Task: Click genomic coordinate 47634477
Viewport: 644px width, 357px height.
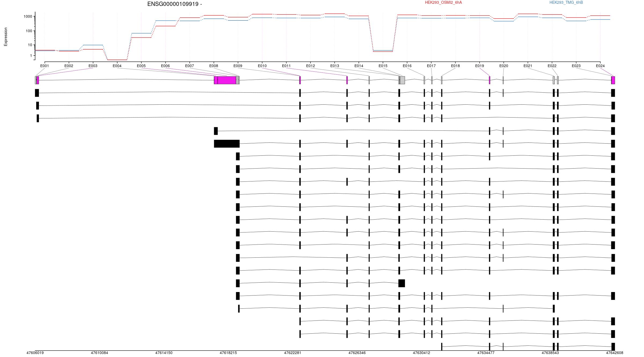Action: pos(486,353)
